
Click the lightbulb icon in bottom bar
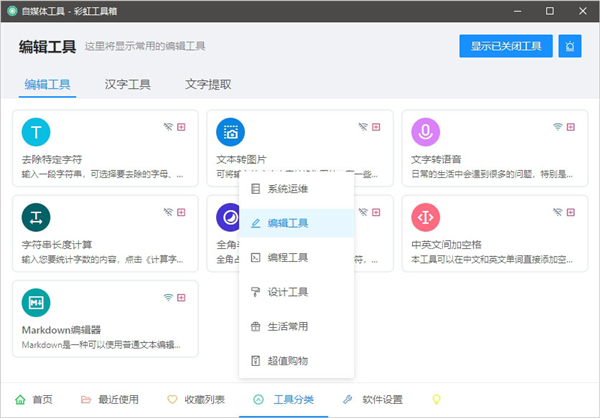coord(436,399)
